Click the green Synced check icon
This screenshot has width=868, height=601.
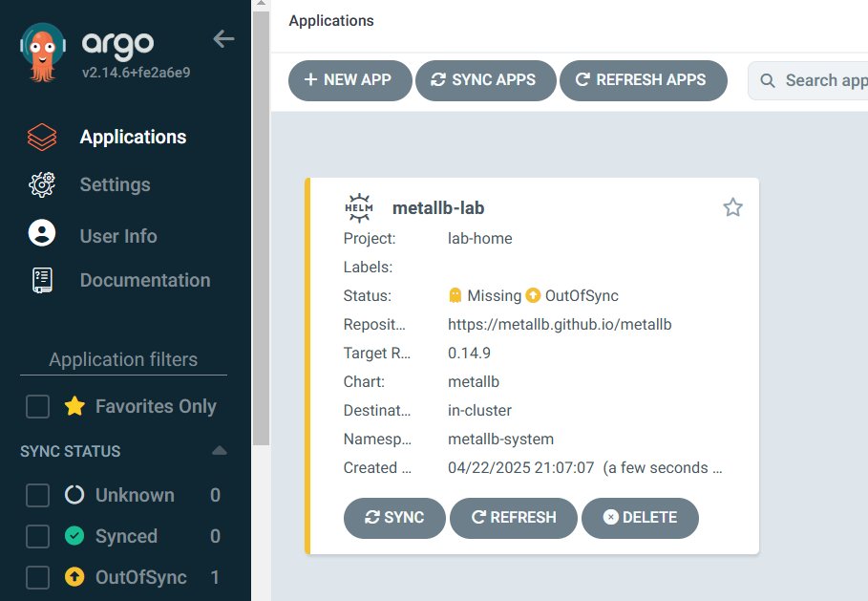click(x=74, y=536)
